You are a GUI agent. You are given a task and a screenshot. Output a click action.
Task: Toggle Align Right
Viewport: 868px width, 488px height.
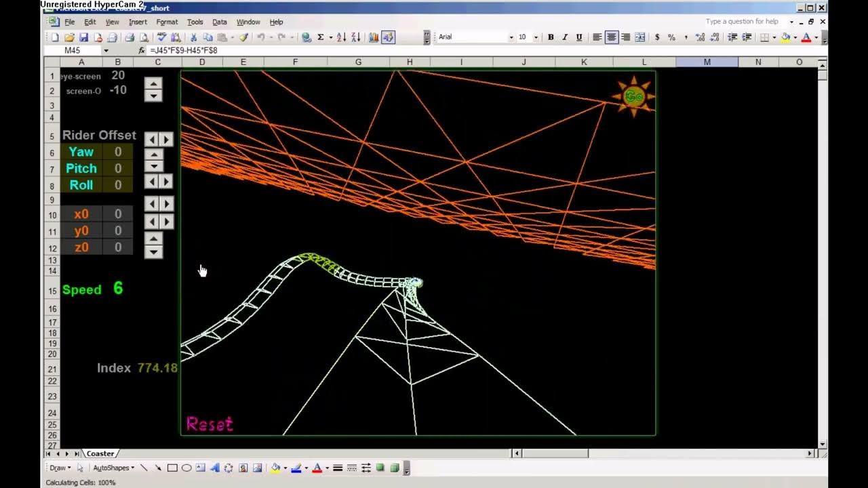point(625,37)
